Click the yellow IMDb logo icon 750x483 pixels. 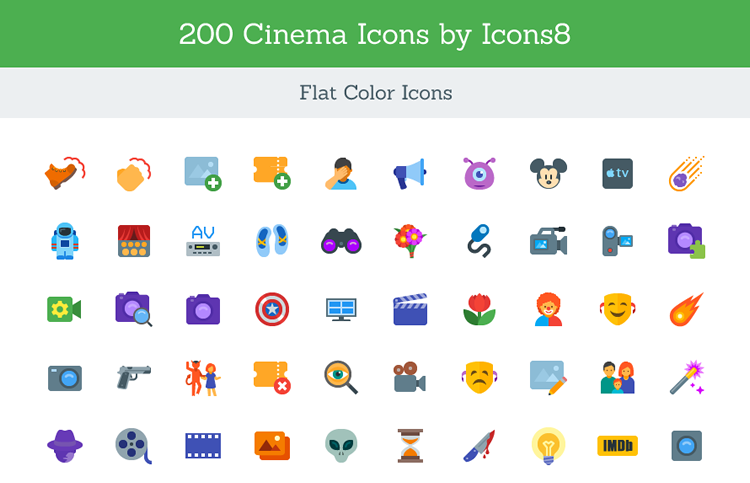[x=617, y=445]
